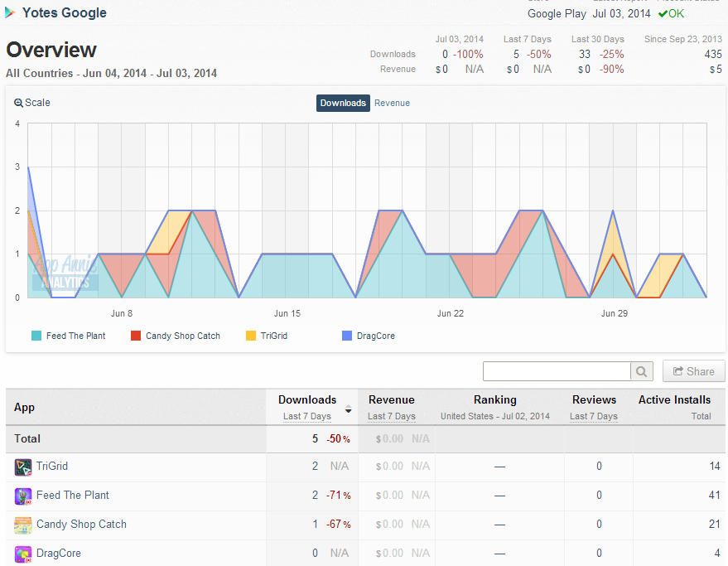Focus the app search input field
Image resolution: width=728 pixels, height=566 pixels.
(x=557, y=371)
